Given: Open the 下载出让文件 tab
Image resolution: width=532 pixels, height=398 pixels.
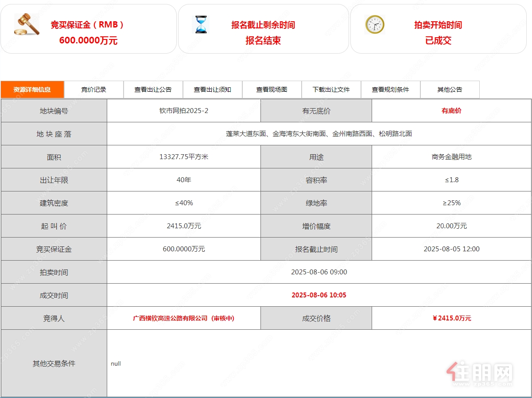Looking at the screenshot, I should 331,90.
